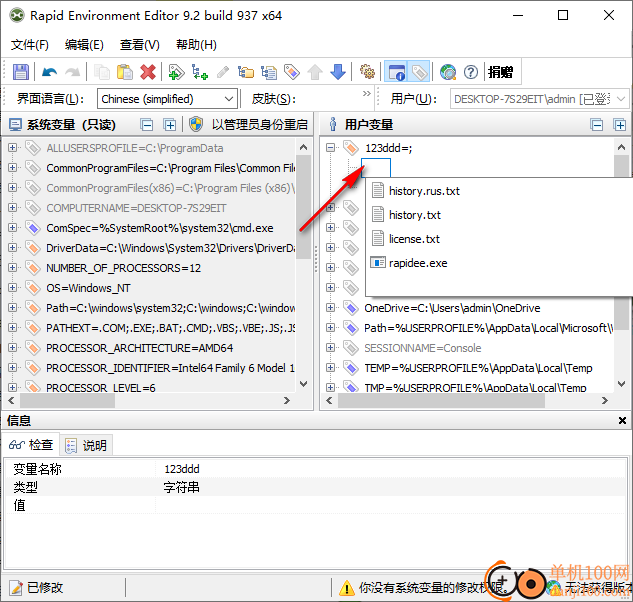
Task: Click the 字符串 type value
Action: [x=181, y=487]
